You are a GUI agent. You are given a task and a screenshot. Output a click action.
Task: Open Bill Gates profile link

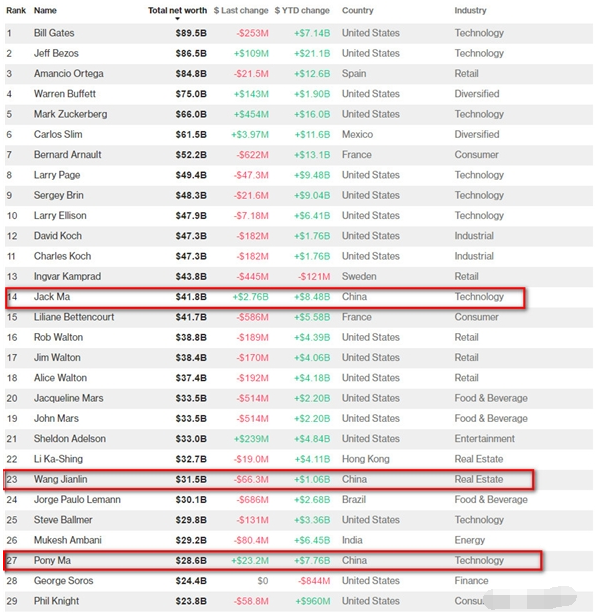(54, 33)
